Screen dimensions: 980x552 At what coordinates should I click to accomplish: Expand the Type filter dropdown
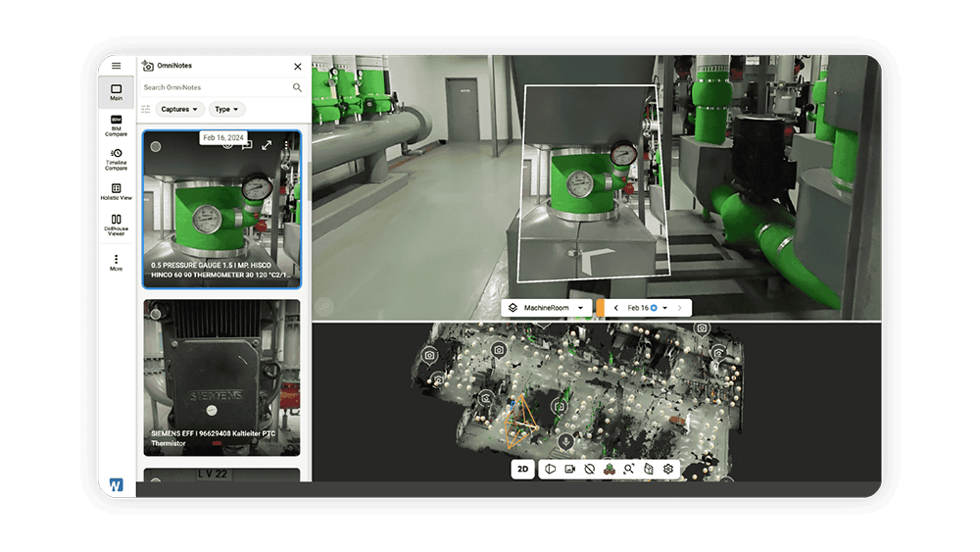226,110
